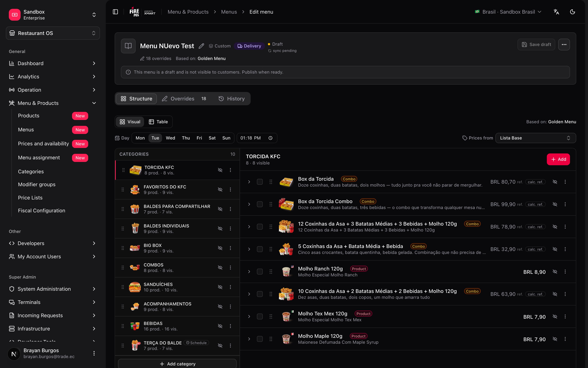Click the book icon beside menu title
The image size is (588, 368).
point(128,46)
